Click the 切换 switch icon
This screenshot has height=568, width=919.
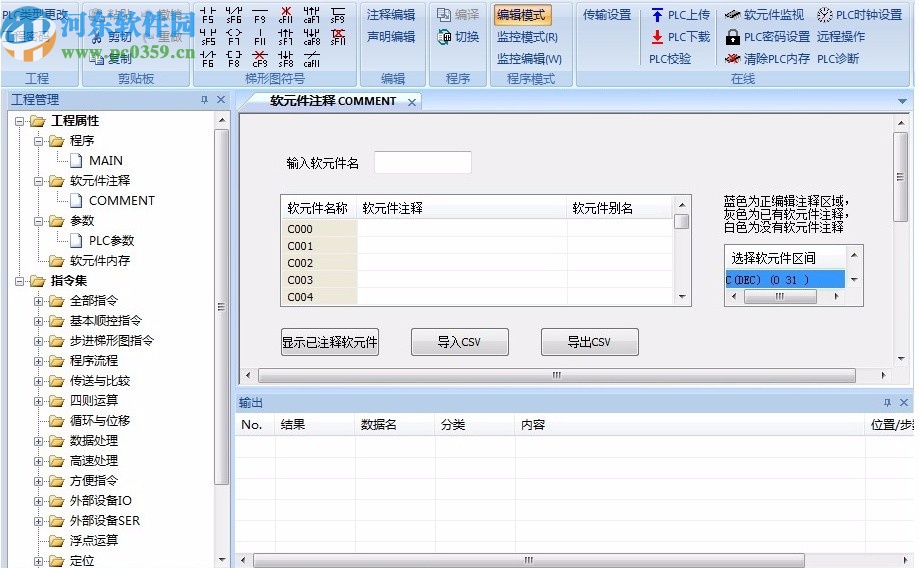(444, 37)
